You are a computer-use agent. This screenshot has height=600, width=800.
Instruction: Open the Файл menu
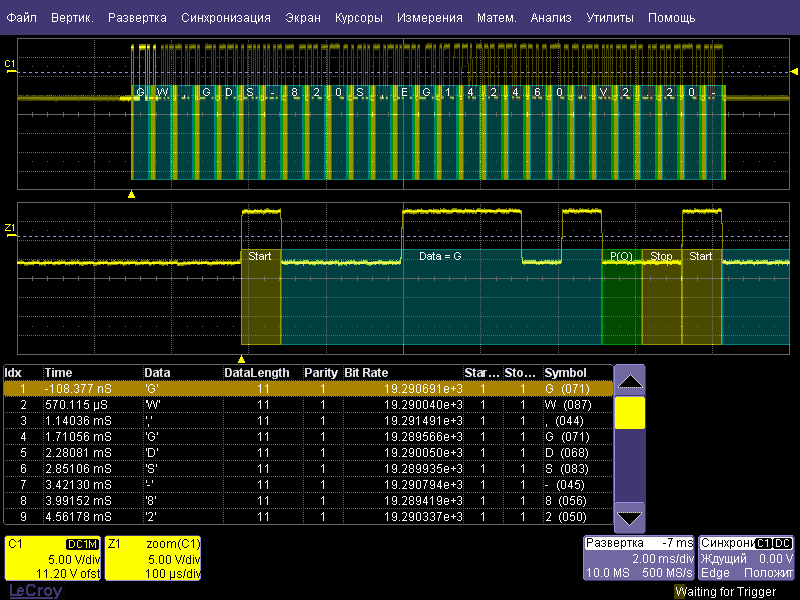(21, 18)
